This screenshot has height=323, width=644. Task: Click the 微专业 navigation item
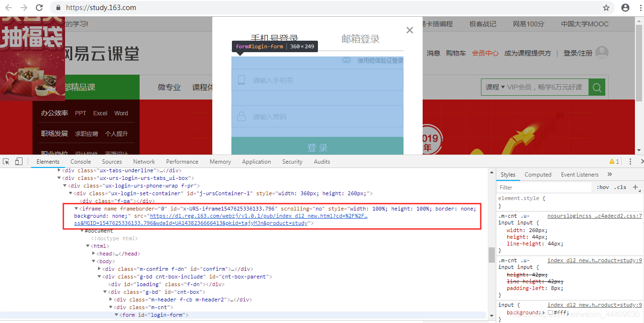169,87
